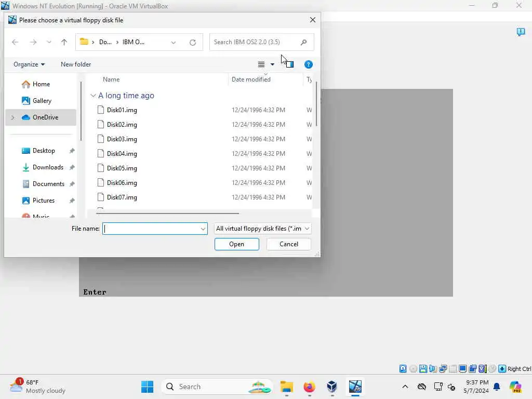Click VirtualBox hard disk activity status icon
This screenshot has width=532, height=399.
(x=403, y=368)
